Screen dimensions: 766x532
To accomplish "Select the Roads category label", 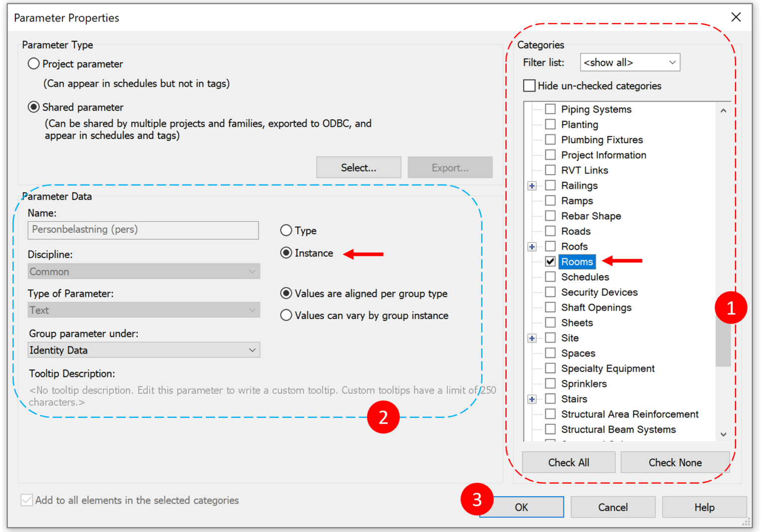I will click(x=576, y=231).
